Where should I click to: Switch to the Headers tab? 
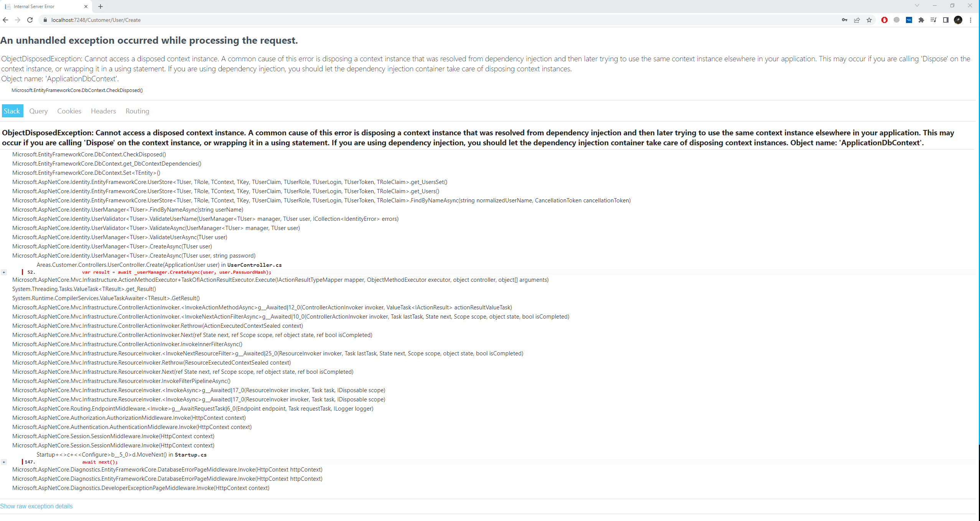(103, 111)
